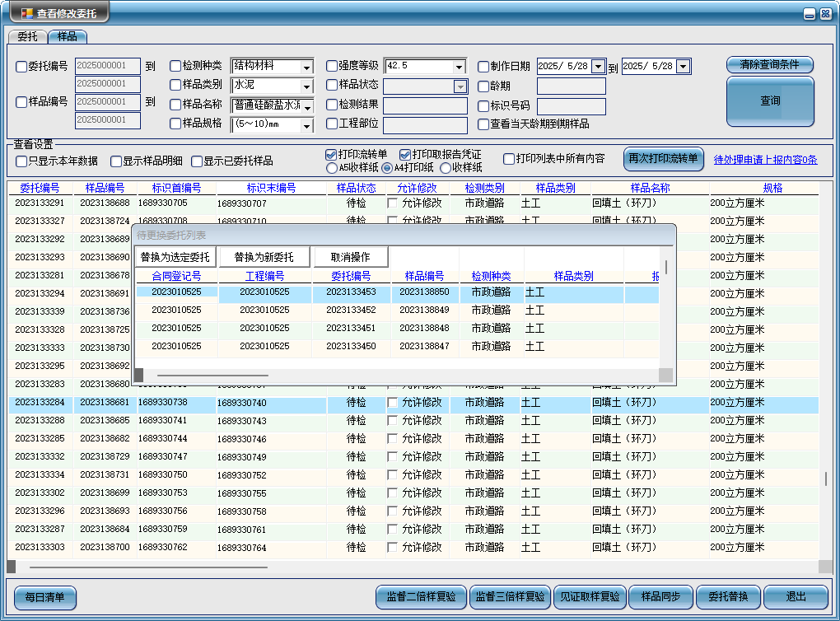Image resolution: width=840 pixels, height=621 pixels.
Task: Uncheck the 打印流转单 checkbox
Action: coord(331,154)
